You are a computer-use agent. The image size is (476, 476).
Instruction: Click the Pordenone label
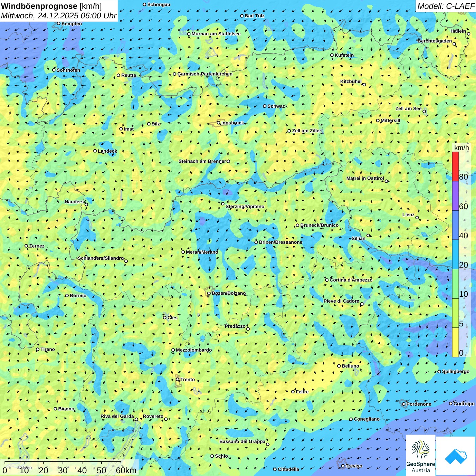pos(419,404)
